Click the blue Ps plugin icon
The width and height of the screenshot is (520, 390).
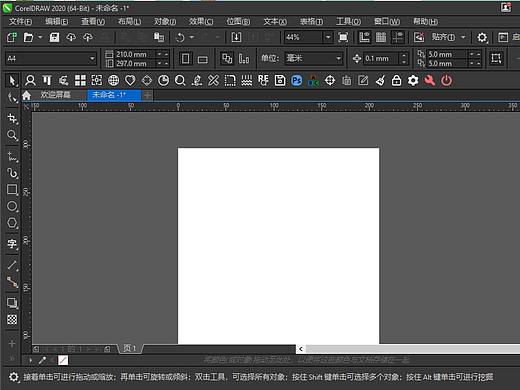tap(296, 80)
